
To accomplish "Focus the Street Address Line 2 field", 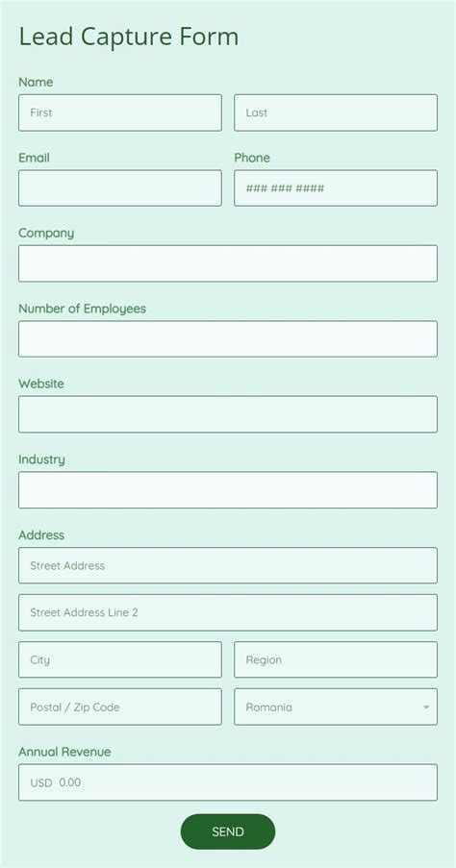I will [x=228, y=612].
